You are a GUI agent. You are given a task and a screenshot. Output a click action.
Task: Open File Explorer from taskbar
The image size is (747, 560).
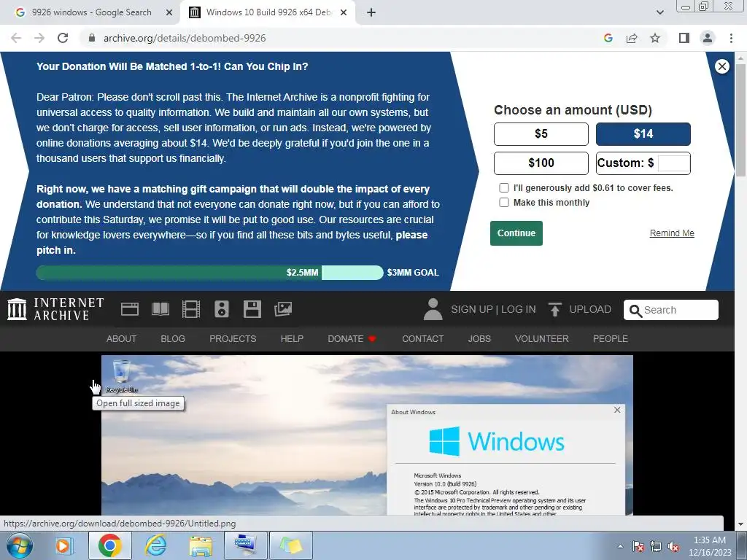click(x=201, y=545)
